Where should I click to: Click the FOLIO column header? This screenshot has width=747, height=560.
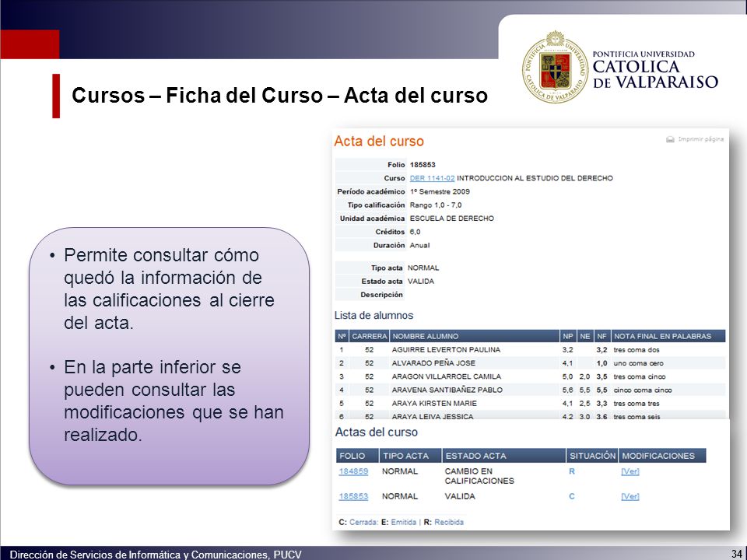click(x=357, y=456)
